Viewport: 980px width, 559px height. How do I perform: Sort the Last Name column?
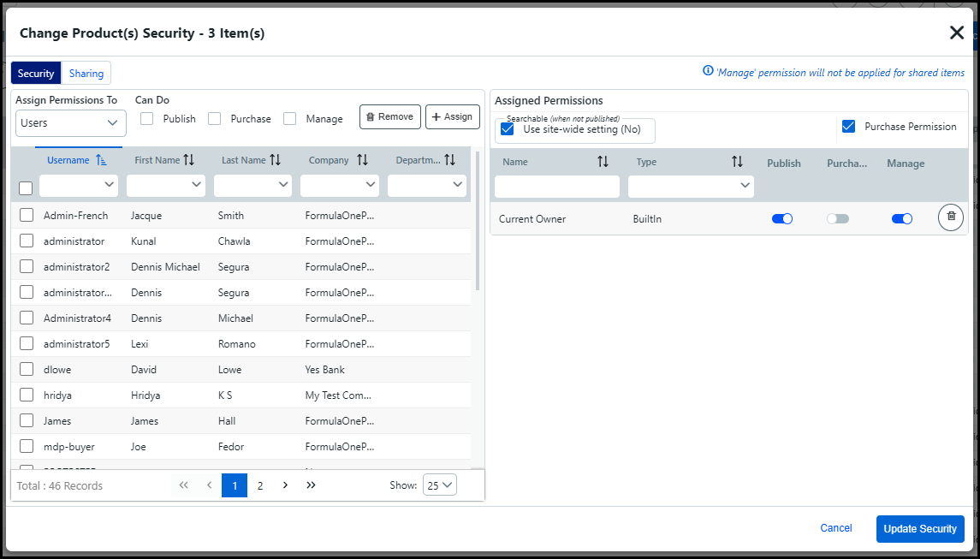pyautogui.click(x=275, y=160)
